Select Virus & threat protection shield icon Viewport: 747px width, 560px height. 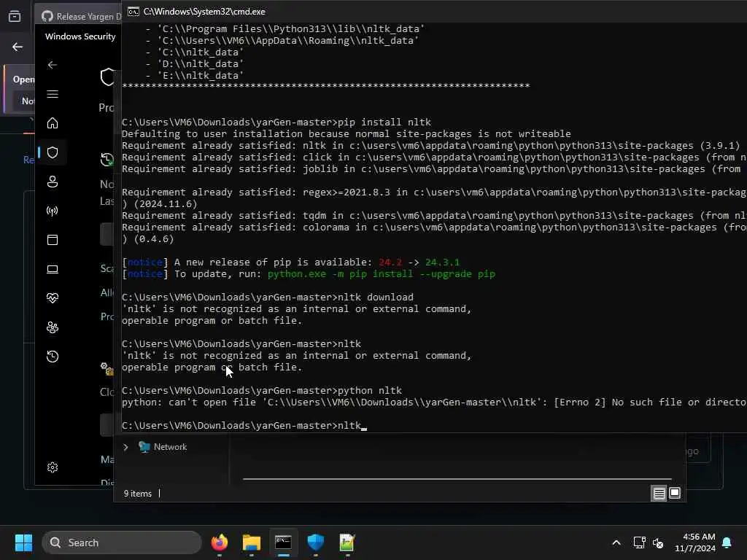53,152
